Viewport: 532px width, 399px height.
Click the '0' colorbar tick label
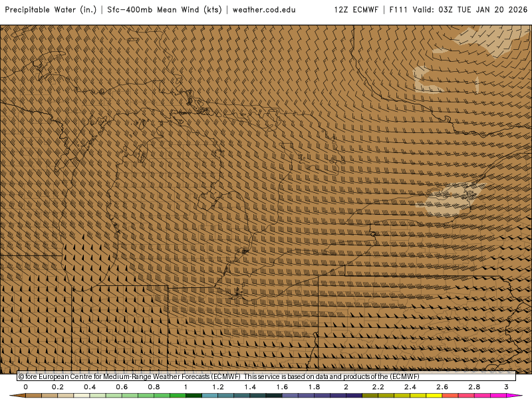point(26,387)
